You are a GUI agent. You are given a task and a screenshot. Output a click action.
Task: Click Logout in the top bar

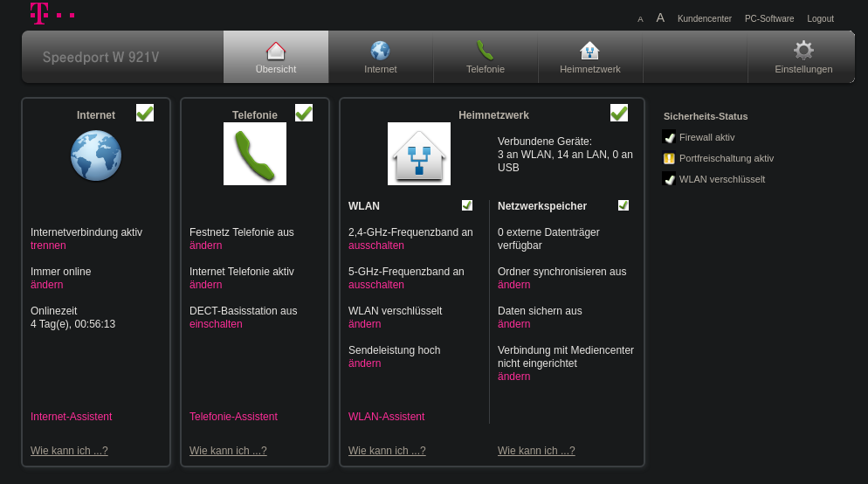point(820,18)
